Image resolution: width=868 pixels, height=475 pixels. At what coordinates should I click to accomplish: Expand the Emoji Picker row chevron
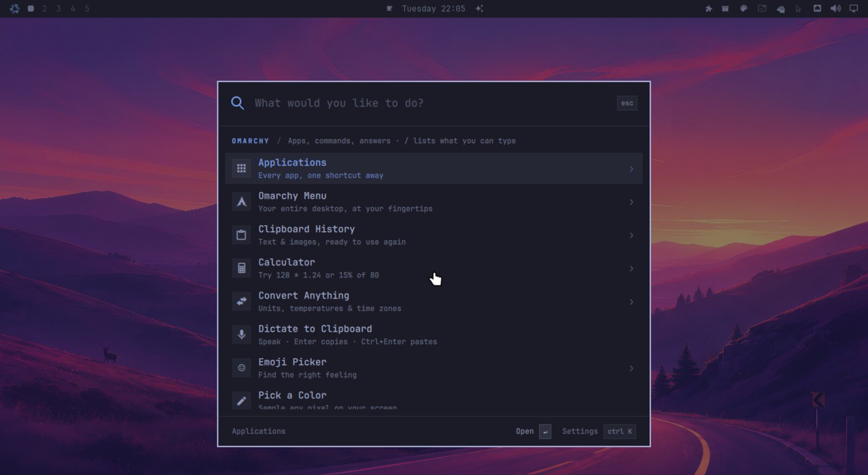(x=631, y=368)
